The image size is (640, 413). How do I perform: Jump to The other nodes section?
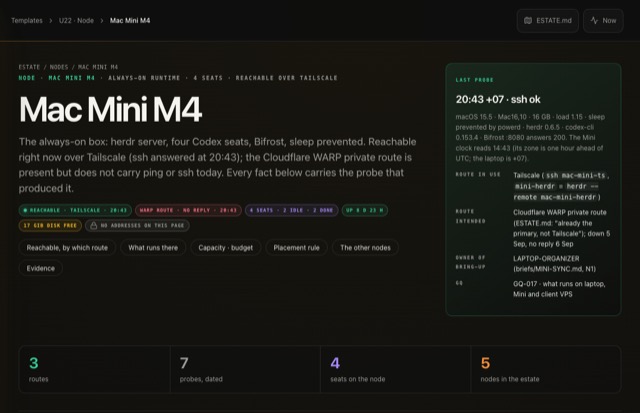pos(365,248)
